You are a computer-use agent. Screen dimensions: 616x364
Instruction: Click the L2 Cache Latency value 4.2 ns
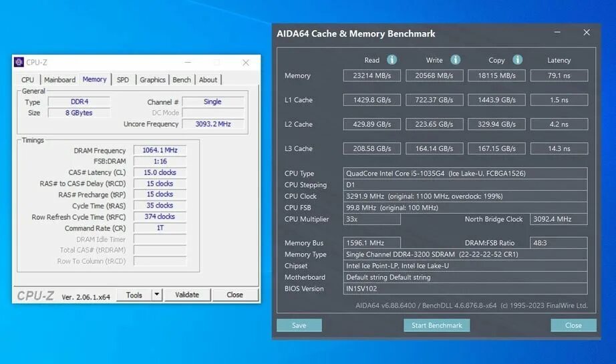point(559,124)
